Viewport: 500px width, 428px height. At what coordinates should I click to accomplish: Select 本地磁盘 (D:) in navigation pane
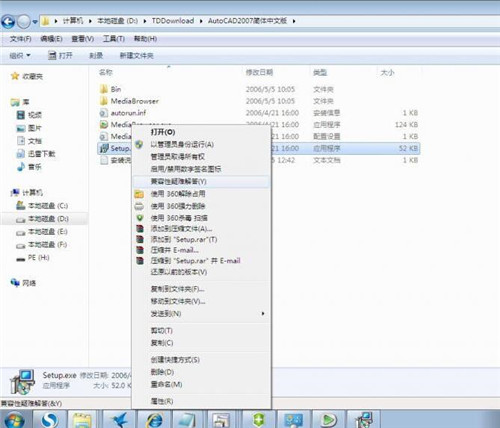[42, 219]
